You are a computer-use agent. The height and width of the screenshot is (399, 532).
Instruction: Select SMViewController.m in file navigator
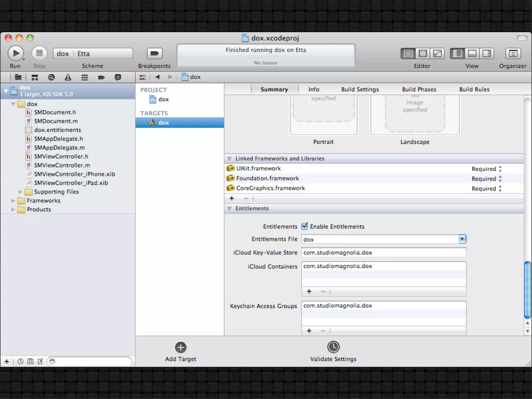tap(62, 165)
